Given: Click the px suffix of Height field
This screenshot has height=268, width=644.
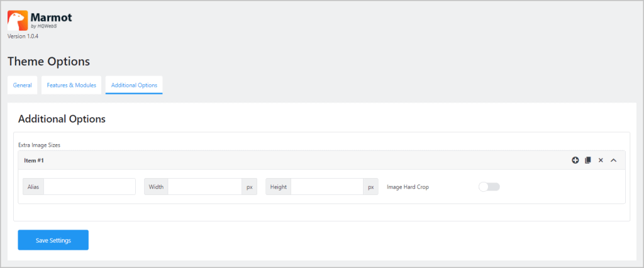Looking at the screenshot, I should pos(370,187).
